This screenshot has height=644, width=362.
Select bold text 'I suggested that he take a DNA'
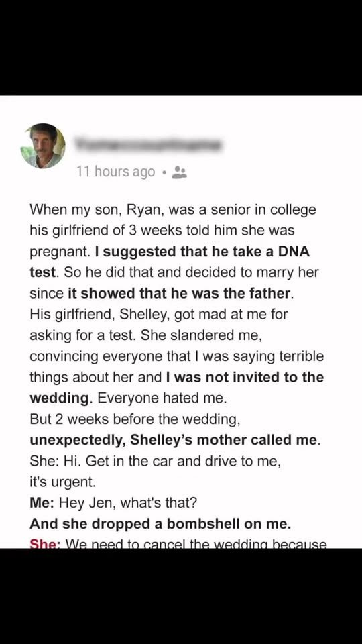tap(202, 252)
